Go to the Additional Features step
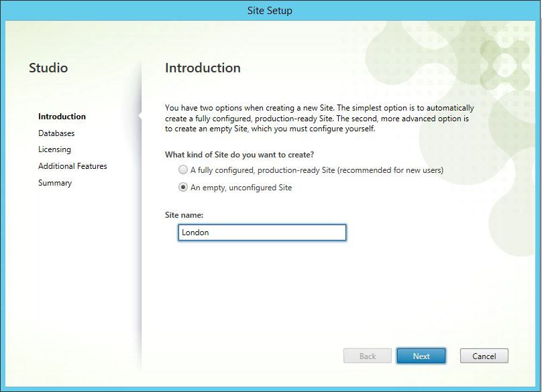Image resolution: width=542 pixels, height=392 pixels. [x=72, y=166]
